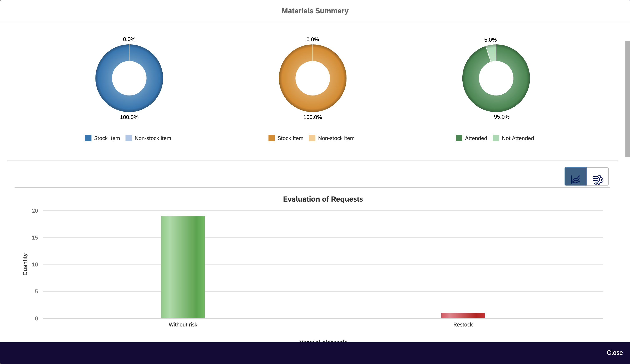
Task: Click the Restock axis label
Action: click(x=463, y=325)
